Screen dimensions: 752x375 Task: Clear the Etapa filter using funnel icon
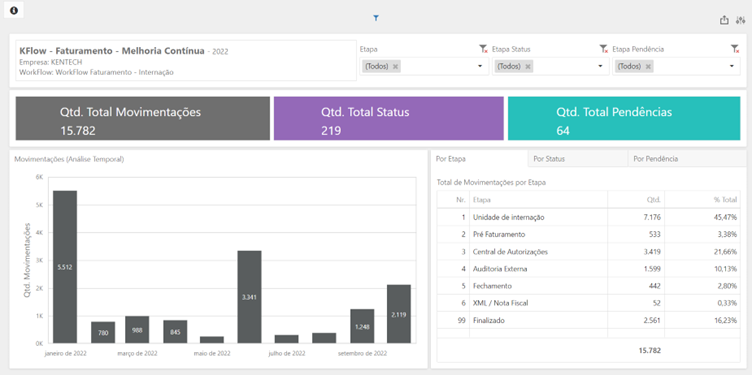(483, 49)
